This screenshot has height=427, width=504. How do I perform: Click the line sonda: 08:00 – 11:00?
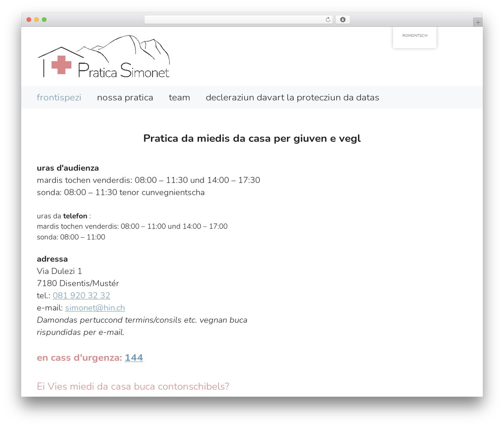coord(71,237)
